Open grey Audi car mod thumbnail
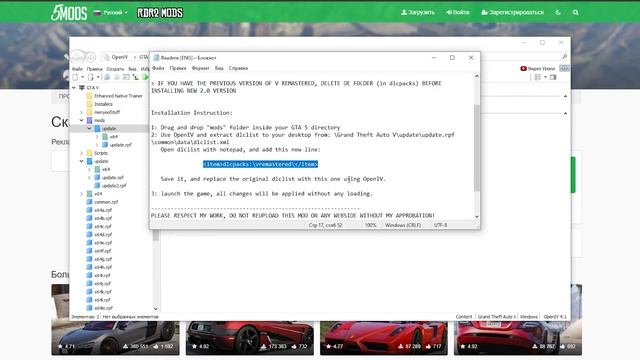Screen dimensions: 640x360 tap(116, 338)
